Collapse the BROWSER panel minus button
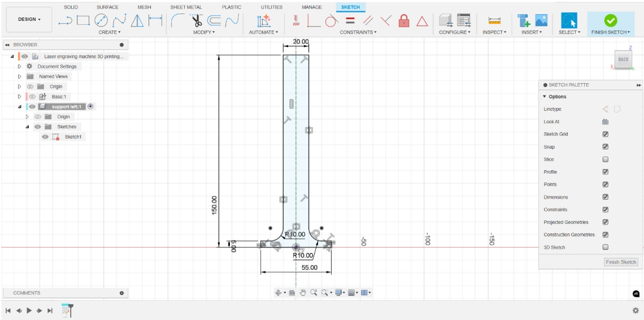This screenshot has width=644, height=320. point(121,45)
